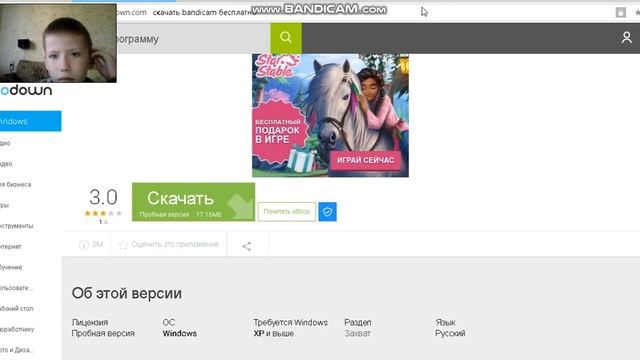This screenshot has width=640, height=360.
Task: Click the webcam overlay thumbnail
Action: pyautogui.click(x=58, y=43)
